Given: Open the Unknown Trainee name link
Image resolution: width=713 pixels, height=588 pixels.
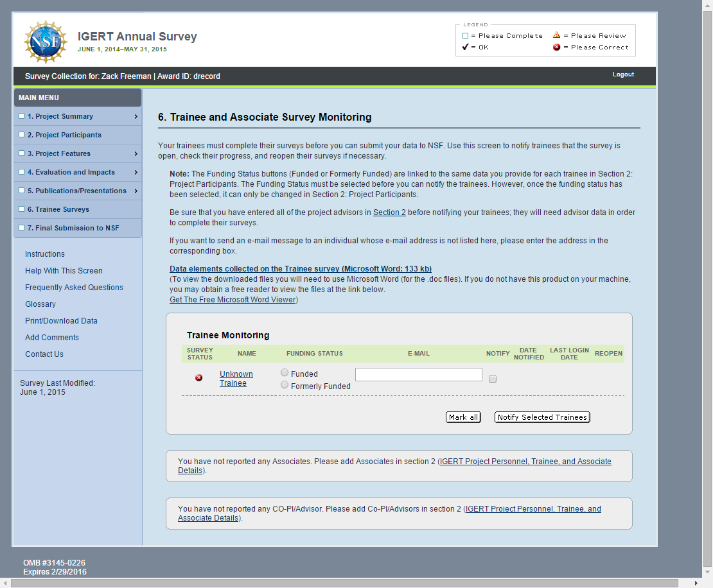Looking at the screenshot, I should pyautogui.click(x=236, y=379).
